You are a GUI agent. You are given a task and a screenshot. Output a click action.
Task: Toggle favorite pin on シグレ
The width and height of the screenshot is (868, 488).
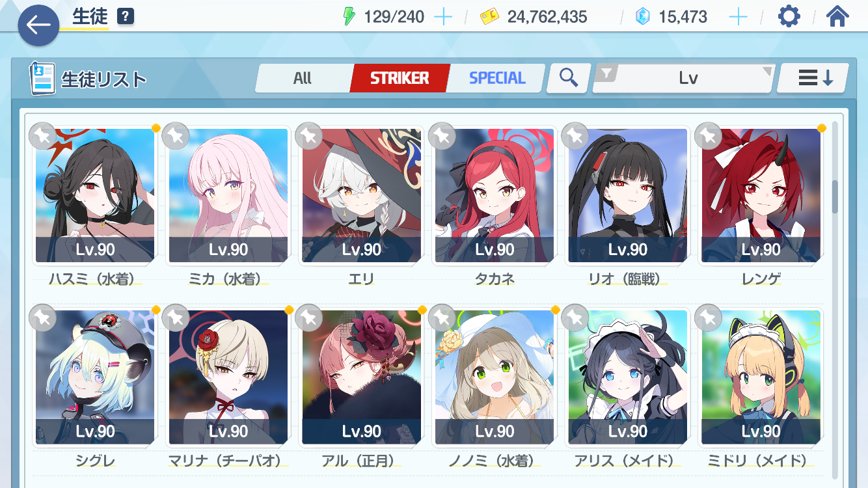tap(42, 318)
